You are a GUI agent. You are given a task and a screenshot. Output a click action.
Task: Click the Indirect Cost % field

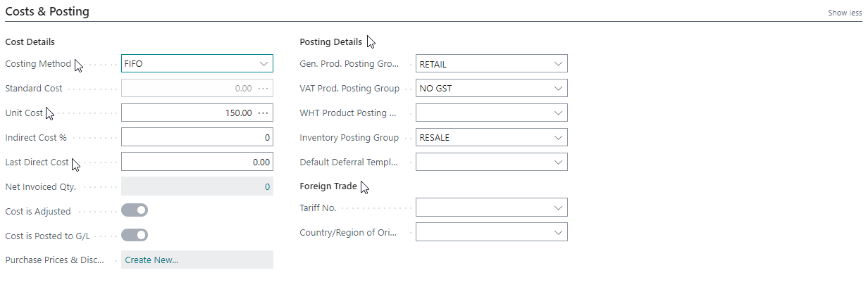pyautogui.click(x=197, y=138)
